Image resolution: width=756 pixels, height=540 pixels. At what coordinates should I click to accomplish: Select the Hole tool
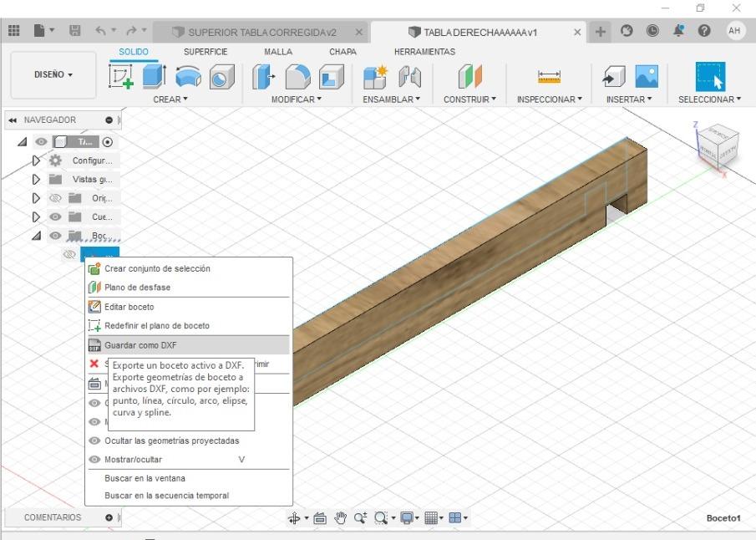pyautogui.click(x=221, y=76)
